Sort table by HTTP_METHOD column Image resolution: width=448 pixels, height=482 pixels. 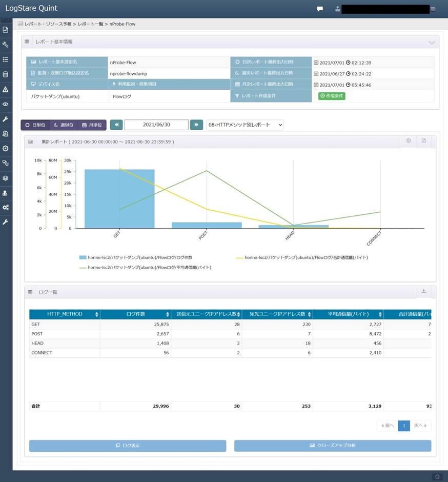tap(65, 314)
